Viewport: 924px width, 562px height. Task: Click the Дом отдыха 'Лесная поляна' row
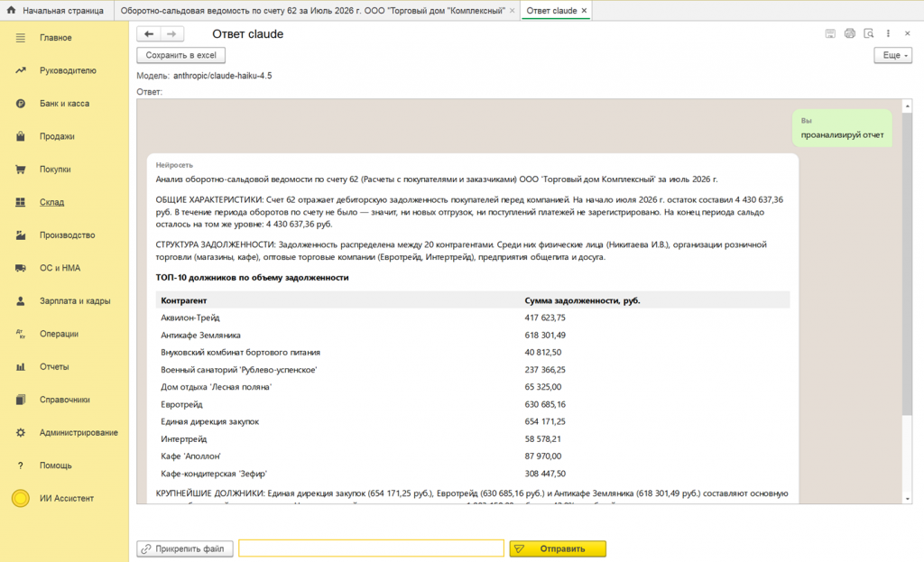473,387
